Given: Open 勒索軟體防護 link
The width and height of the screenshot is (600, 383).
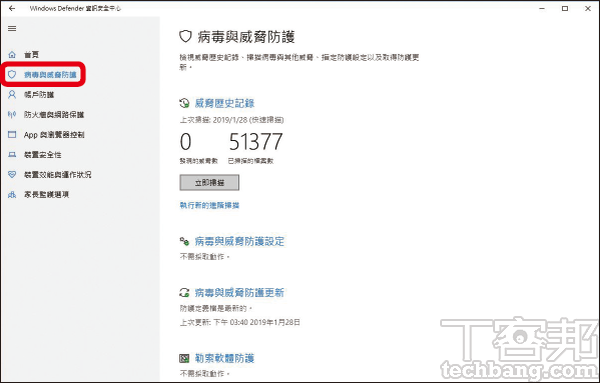Looking at the screenshot, I should pyautogui.click(x=225, y=359).
